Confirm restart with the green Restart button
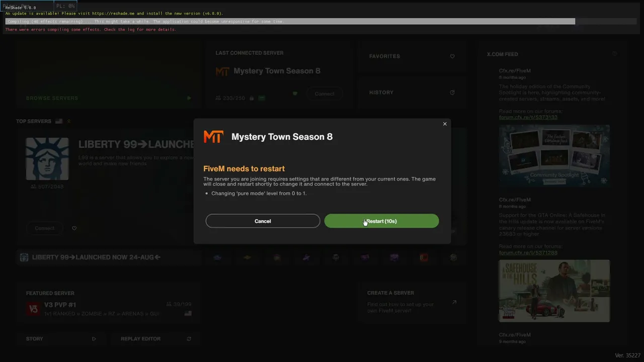The image size is (644, 362). click(x=381, y=221)
